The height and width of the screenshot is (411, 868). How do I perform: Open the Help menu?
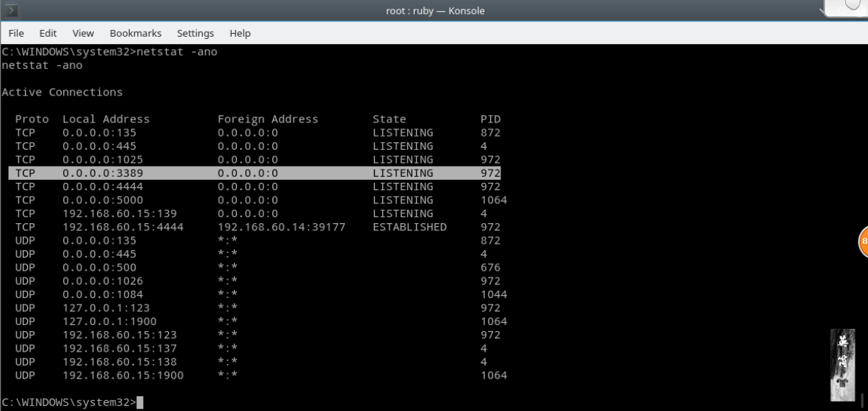click(240, 33)
